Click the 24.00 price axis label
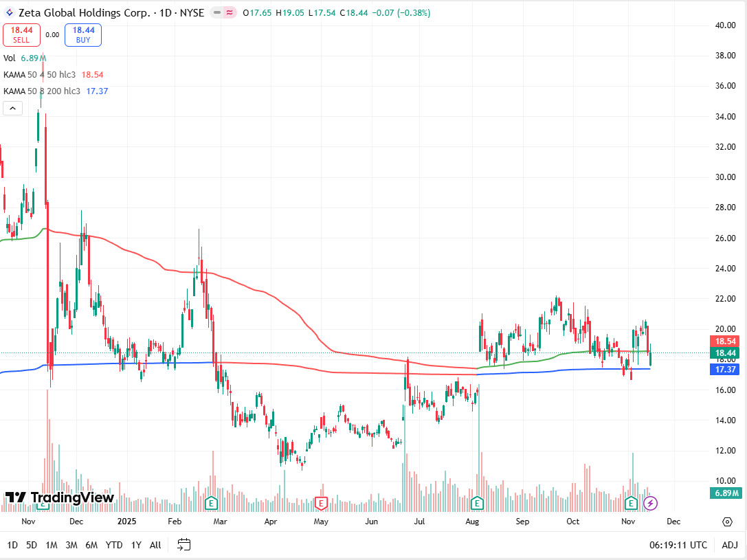This screenshot has height=560, width=747. coord(725,269)
